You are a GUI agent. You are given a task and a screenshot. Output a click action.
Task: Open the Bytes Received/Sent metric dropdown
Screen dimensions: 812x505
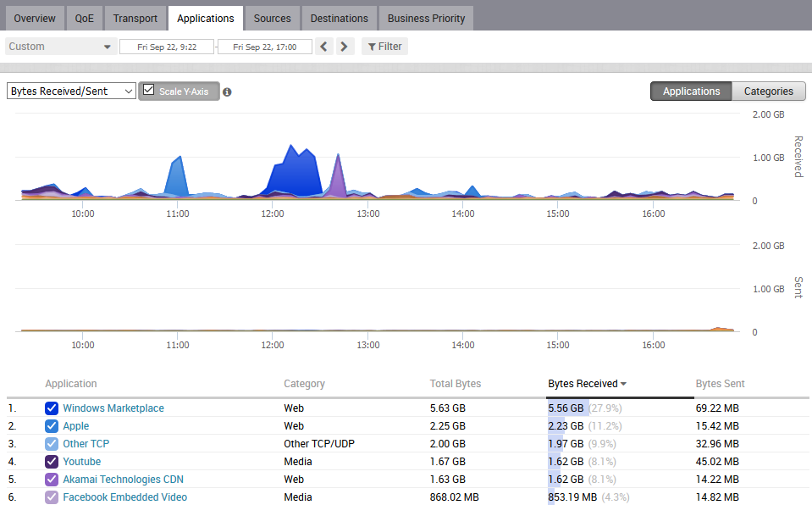[x=71, y=92]
